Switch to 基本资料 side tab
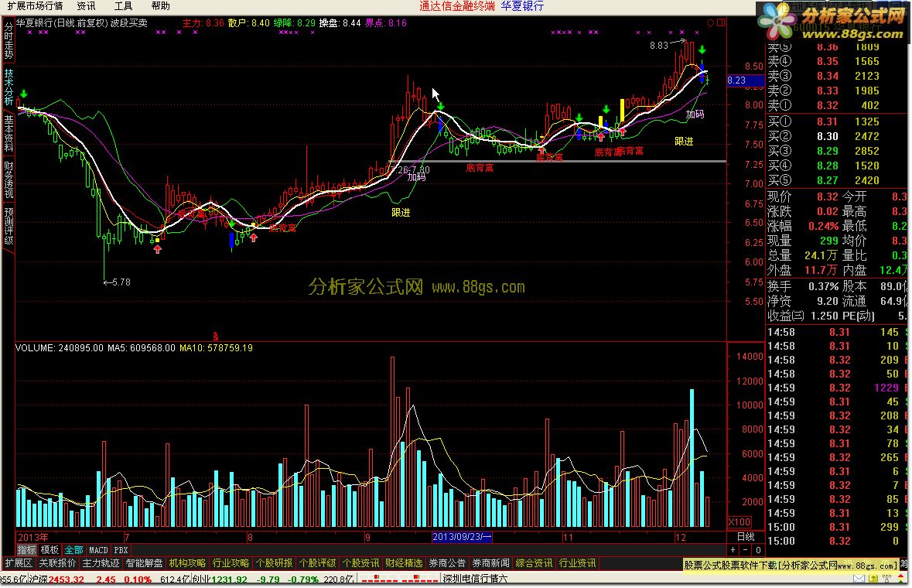The width and height of the screenshot is (912, 588). pyautogui.click(x=9, y=132)
